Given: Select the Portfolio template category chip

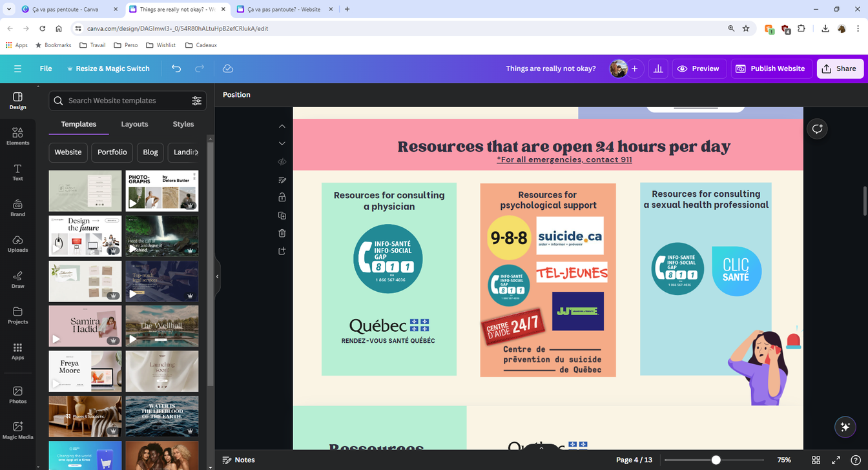Looking at the screenshot, I should [x=112, y=152].
